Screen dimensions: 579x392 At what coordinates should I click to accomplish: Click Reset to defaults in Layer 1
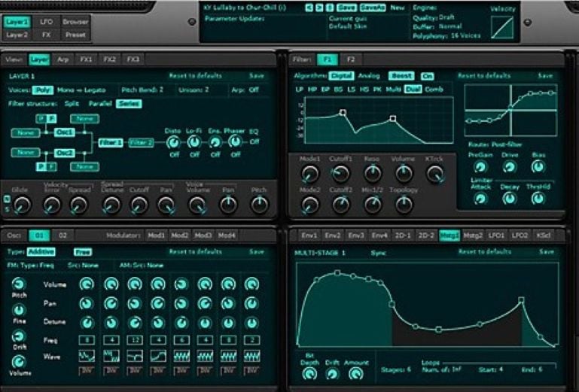(195, 76)
